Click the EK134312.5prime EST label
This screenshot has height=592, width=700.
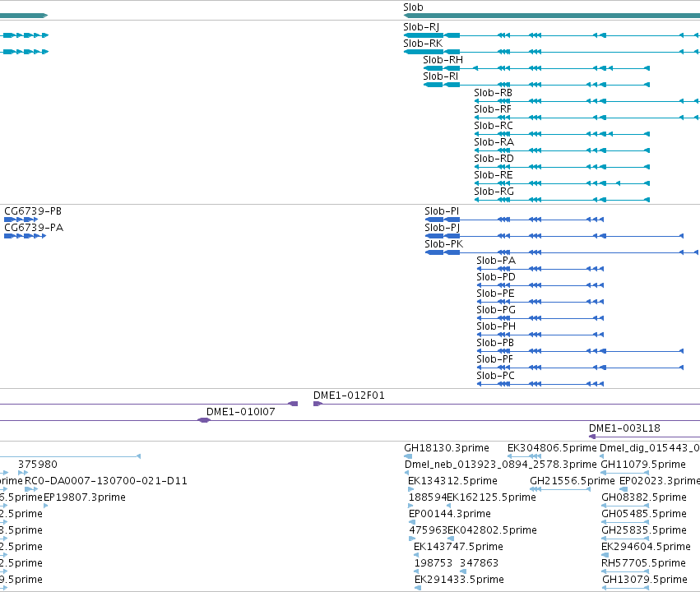[x=452, y=481]
